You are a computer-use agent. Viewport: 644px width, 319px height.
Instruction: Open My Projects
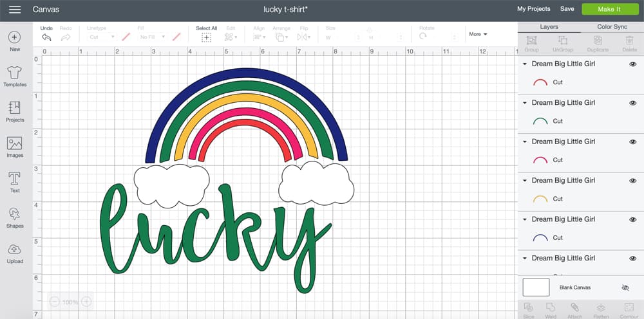533,8
